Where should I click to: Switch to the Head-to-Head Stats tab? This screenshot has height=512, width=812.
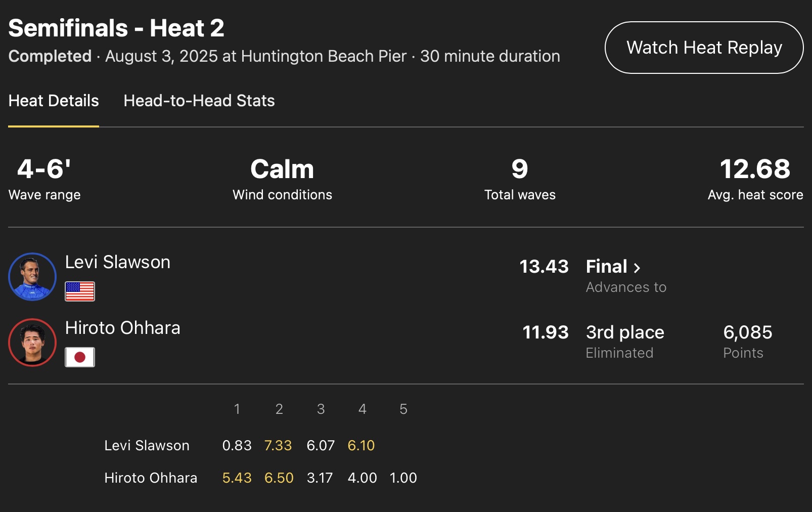pos(199,101)
